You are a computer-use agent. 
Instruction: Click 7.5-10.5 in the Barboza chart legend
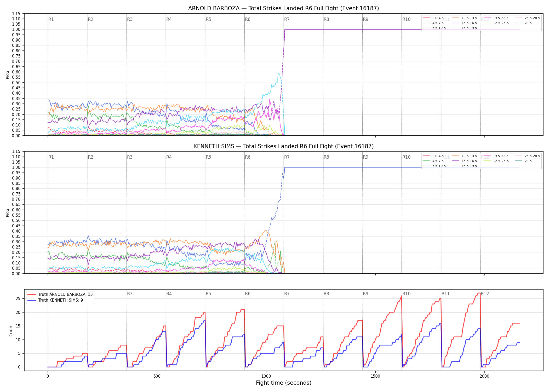[x=439, y=28]
